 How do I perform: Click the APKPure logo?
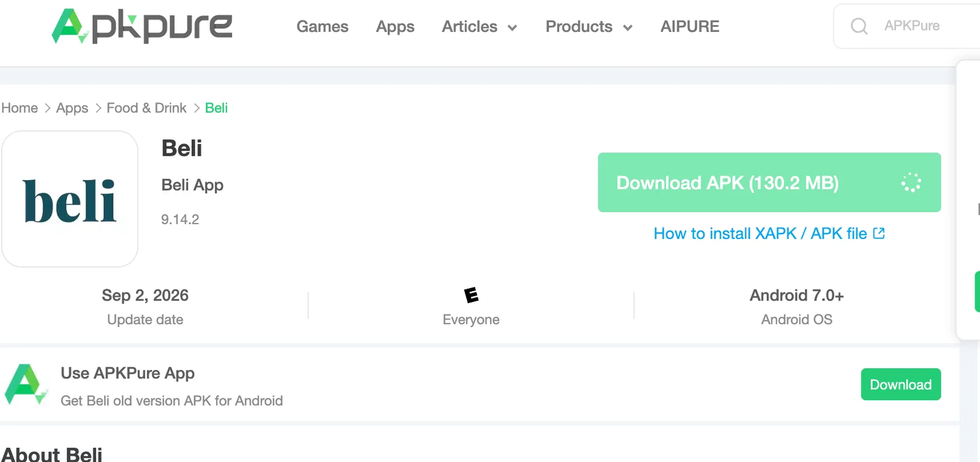[142, 26]
